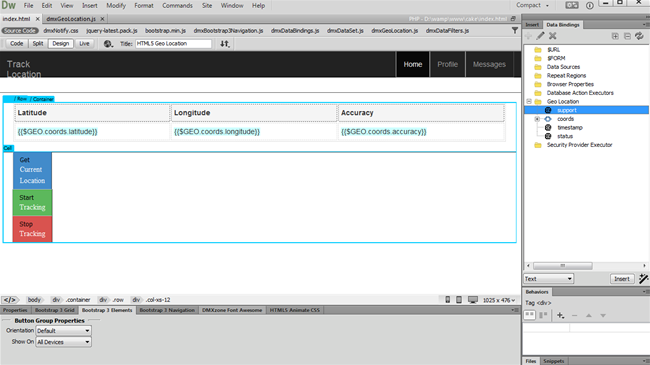Switch to Bootstrap 3 Grid tab
The height and width of the screenshot is (365, 650).
click(x=55, y=310)
